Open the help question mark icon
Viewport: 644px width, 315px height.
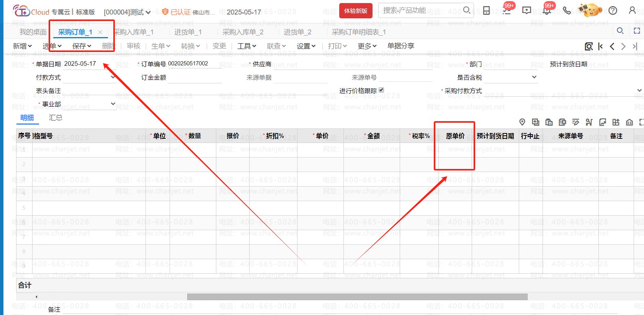coord(613,11)
